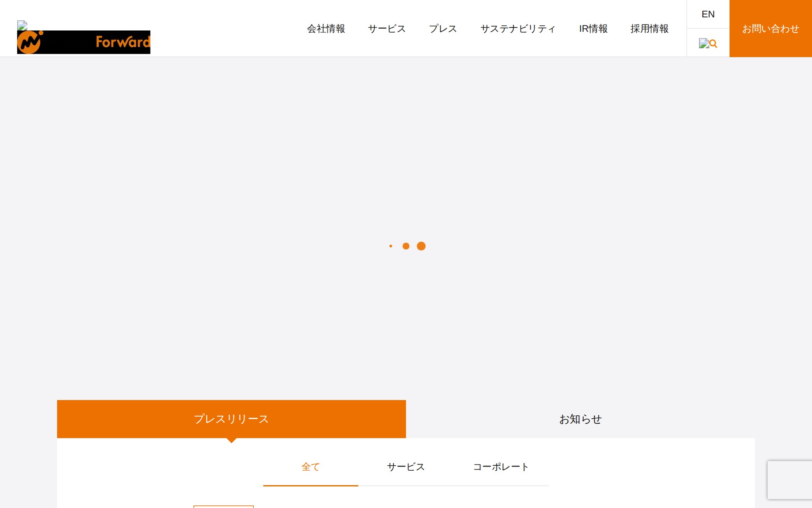Select 全て filter tab
Image resolution: width=812 pixels, height=508 pixels.
click(x=310, y=467)
